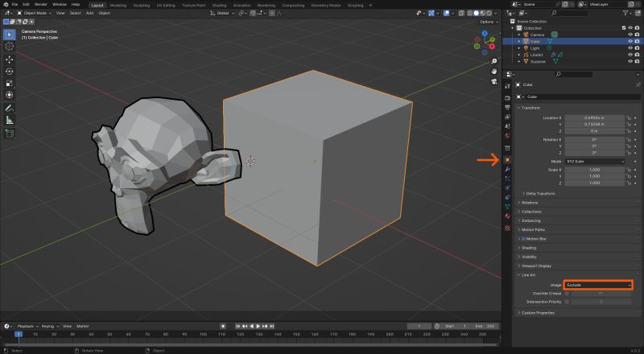Open the Modifiers properties tab
644x354 pixels.
tap(507, 169)
